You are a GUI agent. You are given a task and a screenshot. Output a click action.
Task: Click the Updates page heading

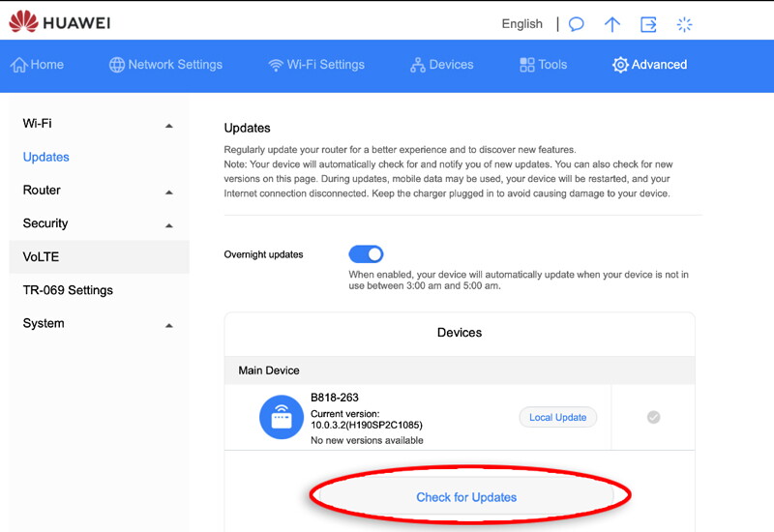(248, 128)
